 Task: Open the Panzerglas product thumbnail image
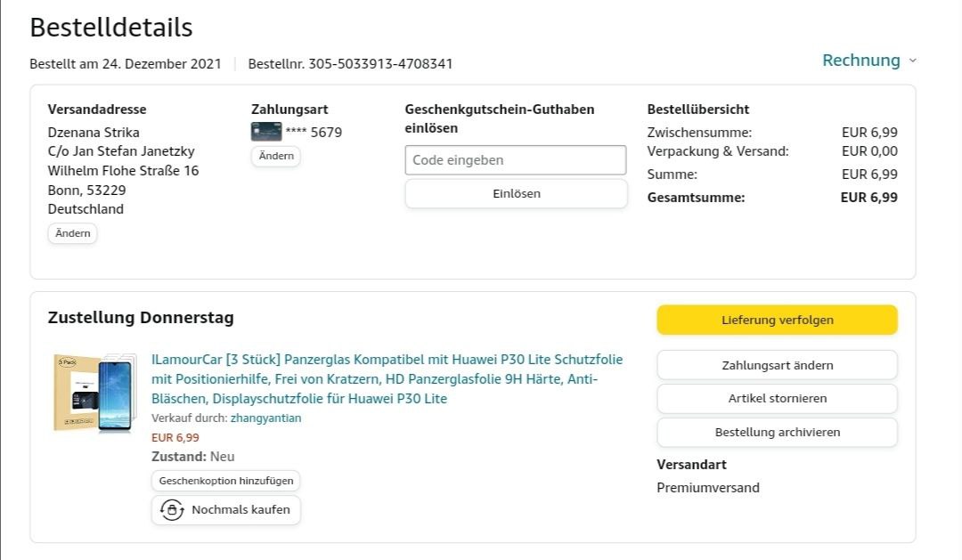(x=92, y=393)
